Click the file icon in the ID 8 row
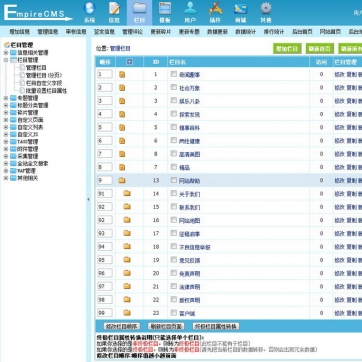Screen dimensions: 362x362 122,154
